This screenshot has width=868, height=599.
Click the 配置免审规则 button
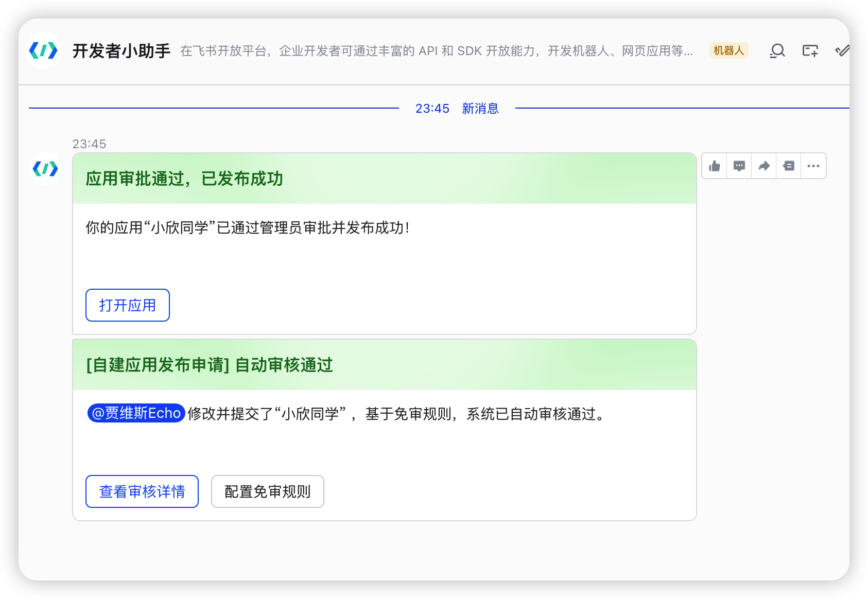point(268,491)
